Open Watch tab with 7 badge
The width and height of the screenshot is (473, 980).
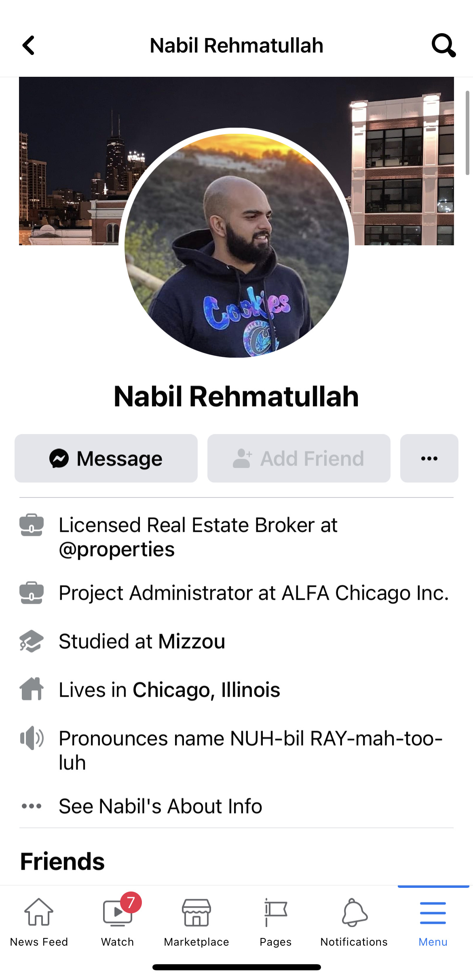click(x=118, y=922)
